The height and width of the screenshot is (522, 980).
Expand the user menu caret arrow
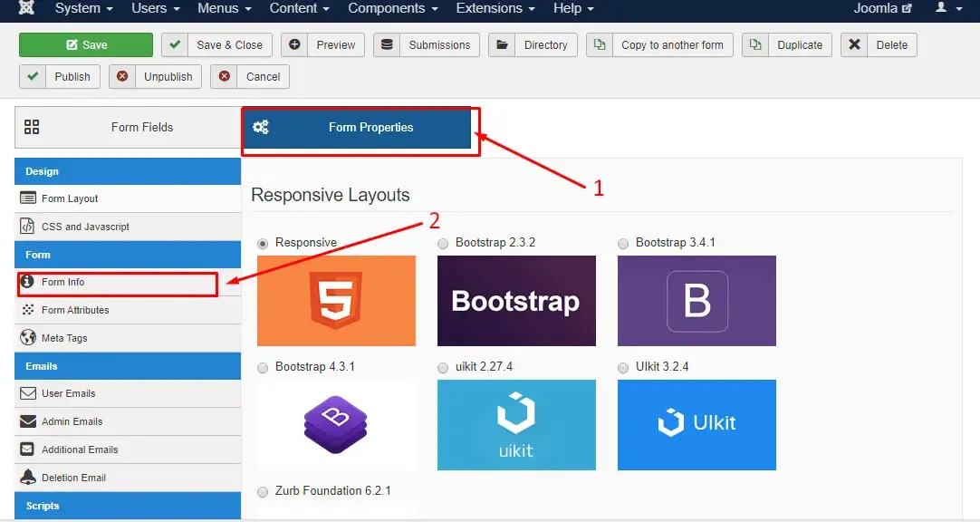pyautogui.click(x=959, y=9)
